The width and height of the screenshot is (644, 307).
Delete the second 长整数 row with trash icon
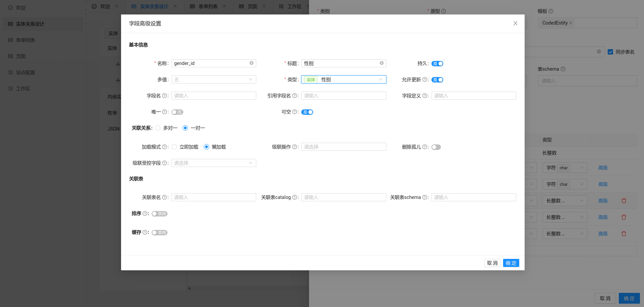(x=624, y=217)
